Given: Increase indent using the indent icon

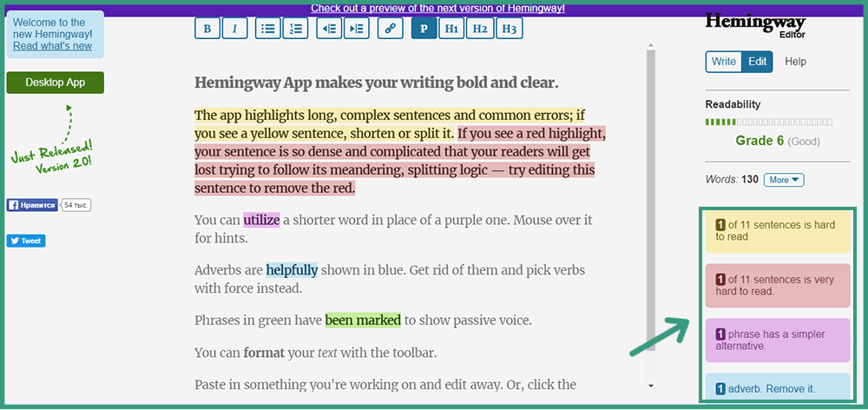Looking at the screenshot, I should 357,29.
